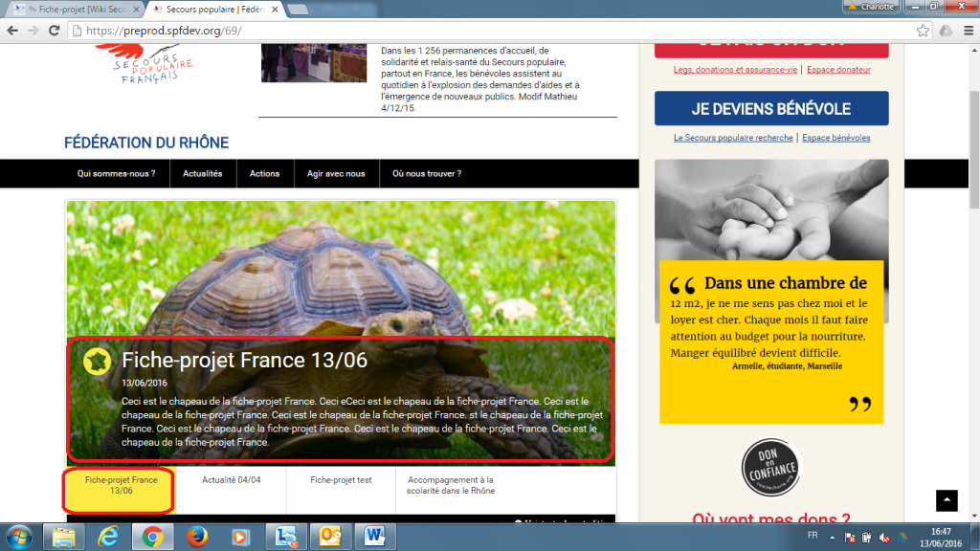Switch to the Fiche-projet Wiki tab
The image size is (980, 551).
75,10
